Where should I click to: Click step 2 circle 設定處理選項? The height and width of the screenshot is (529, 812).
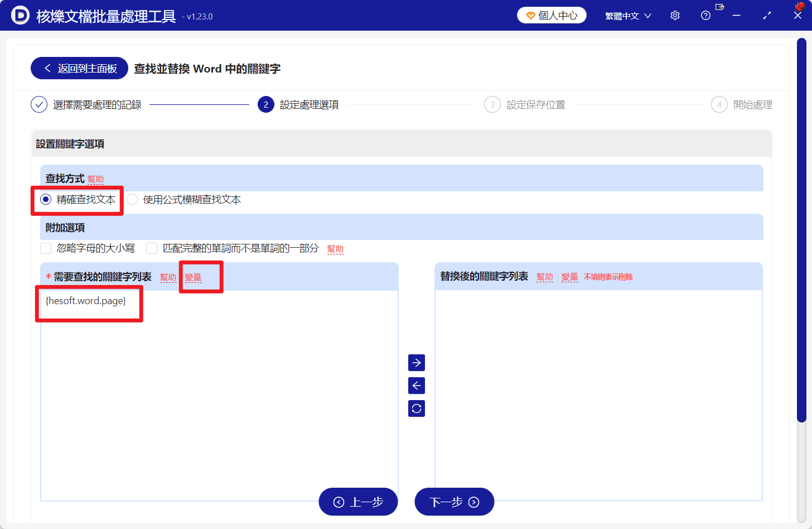tap(266, 104)
